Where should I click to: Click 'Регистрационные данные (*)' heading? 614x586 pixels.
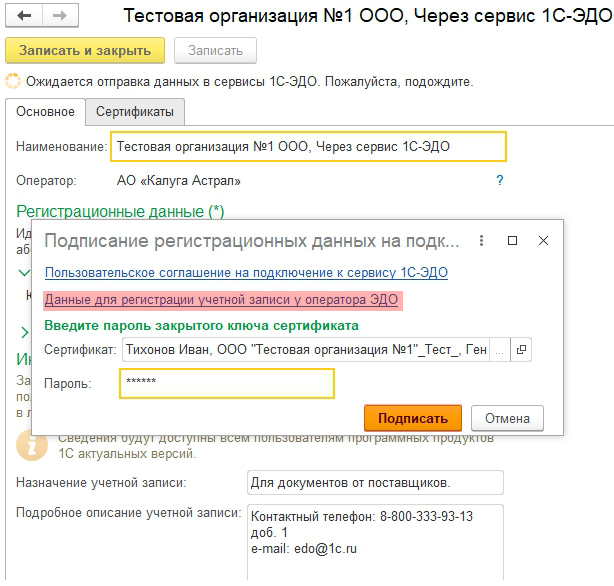[120, 212]
